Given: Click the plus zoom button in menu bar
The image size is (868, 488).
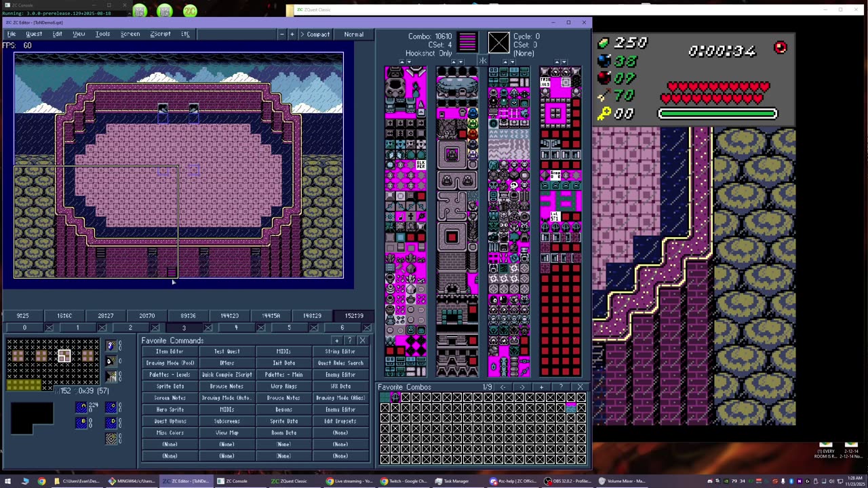Looking at the screenshot, I should (x=292, y=34).
